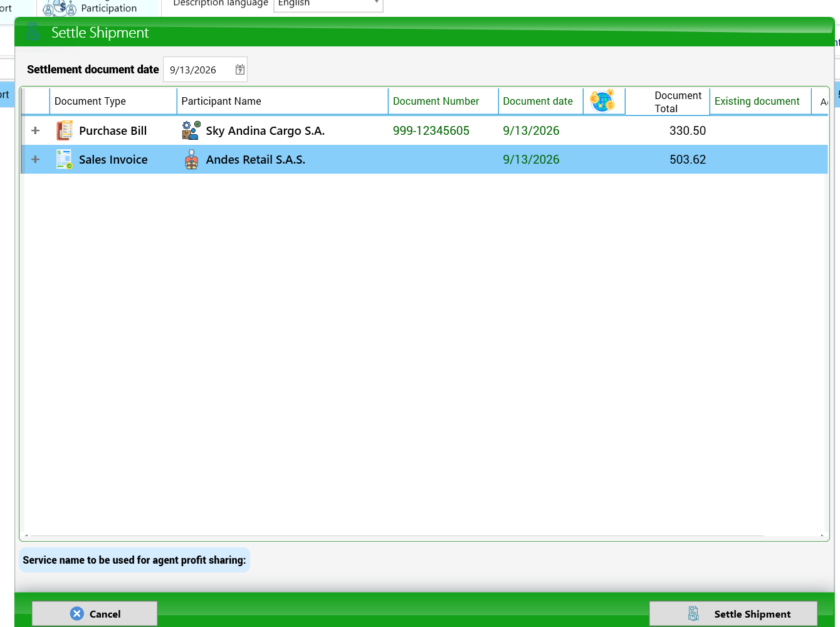This screenshot has width=840, height=627.
Task: Click the agent profit sharing service label
Action: pos(134,560)
